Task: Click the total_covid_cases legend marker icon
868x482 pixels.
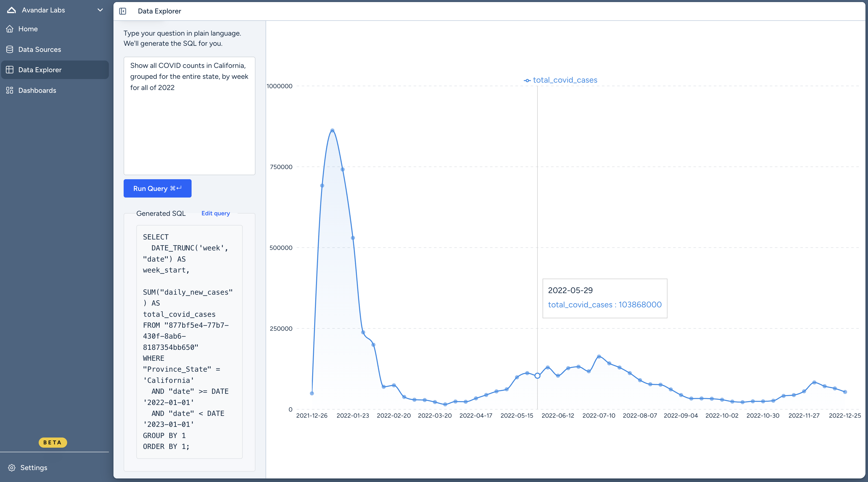Action: [x=527, y=80]
